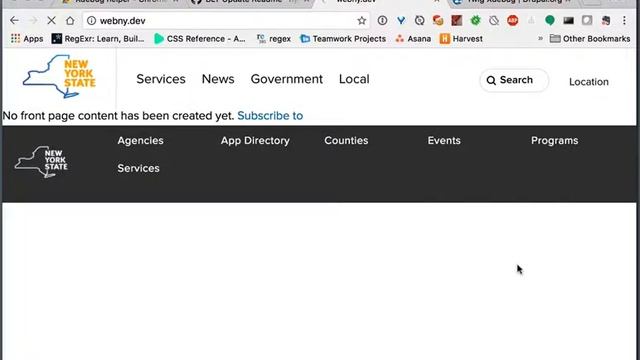Open the Teamwork Projects bookmark
Image resolution: width=640 pixels, height=360 pixels.
(x=343, y=39)
